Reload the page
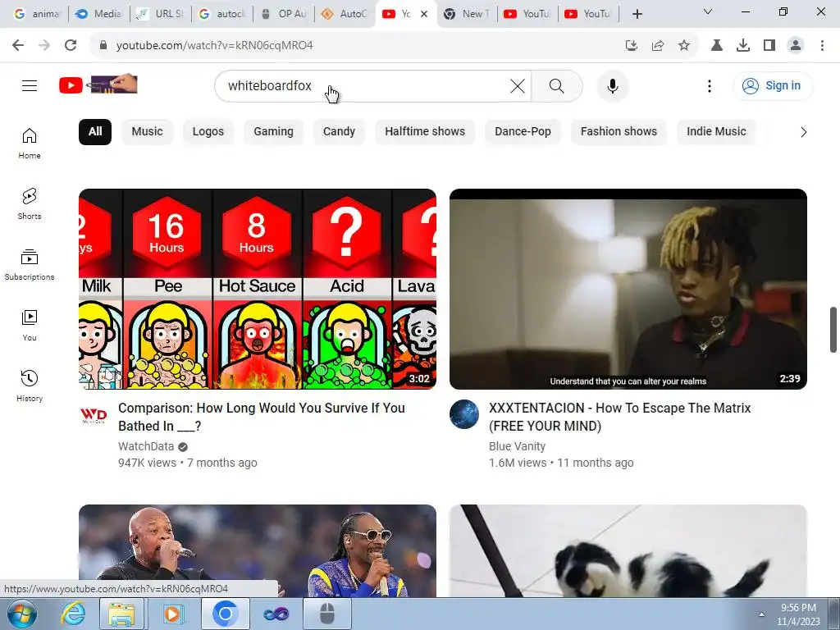Image resolution: width=840 pixels, height=630 pixels. pos(71,46)
